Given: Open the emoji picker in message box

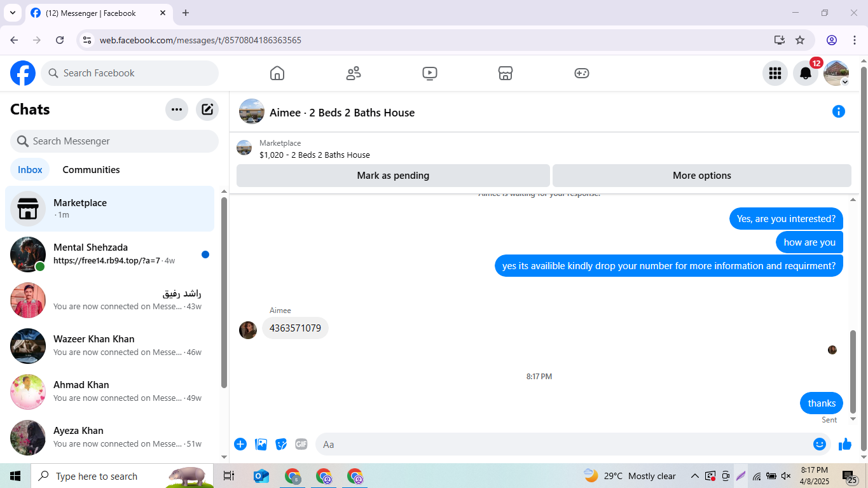Looking at the screenshot, I should point(820,444).
